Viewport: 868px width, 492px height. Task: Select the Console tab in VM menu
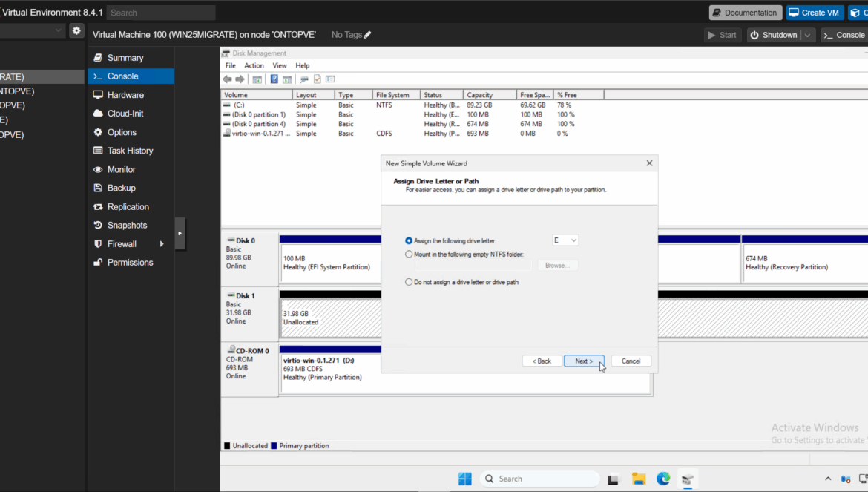131,76
